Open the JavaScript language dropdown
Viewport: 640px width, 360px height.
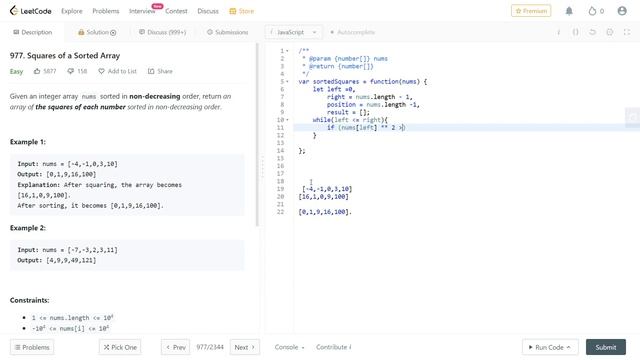click(x=293, y=32)
